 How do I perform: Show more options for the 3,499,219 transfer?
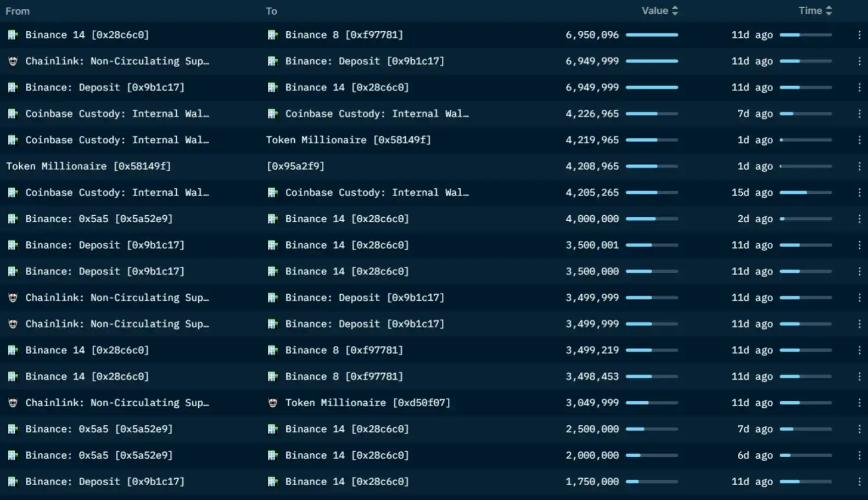tap(859, 350)
